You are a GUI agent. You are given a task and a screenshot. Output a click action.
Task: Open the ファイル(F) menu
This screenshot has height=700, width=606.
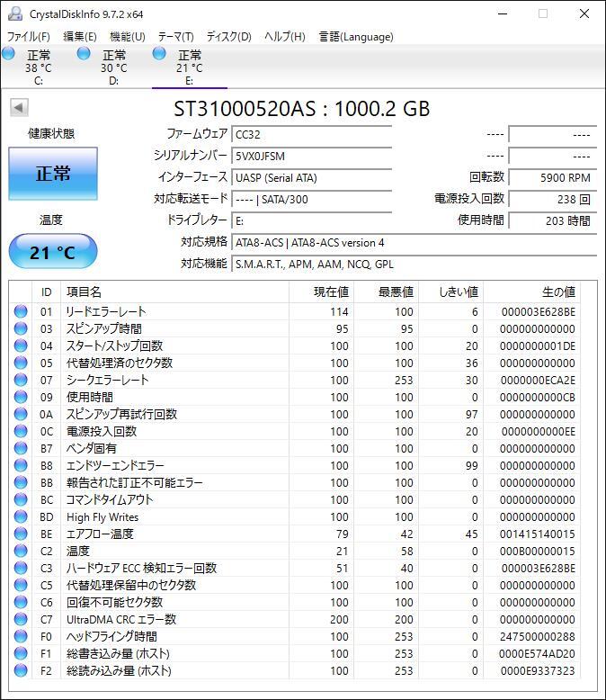click(28, 36)
